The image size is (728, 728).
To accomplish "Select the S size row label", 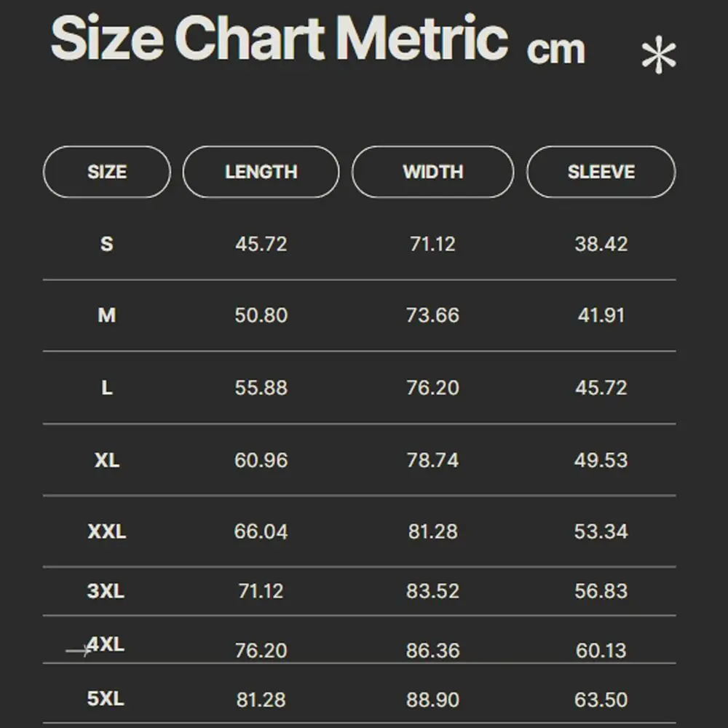I will 107,243.
